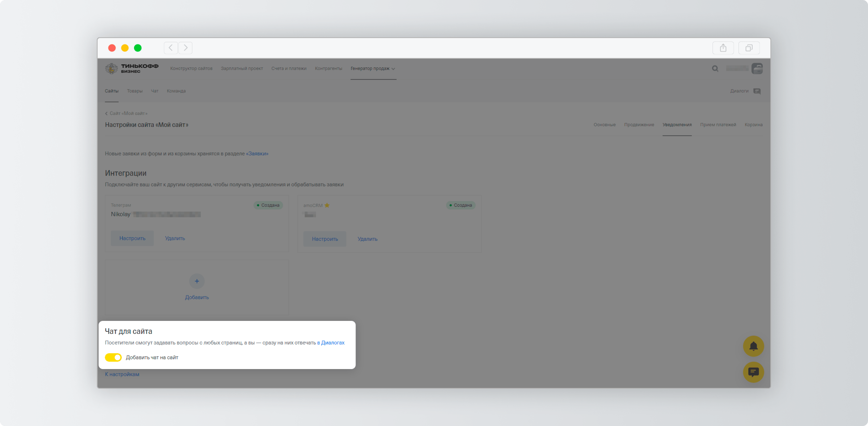The width and height of the screenshot is (868, 426).
Task: Select the Товары tab
Action: point(135,91)
